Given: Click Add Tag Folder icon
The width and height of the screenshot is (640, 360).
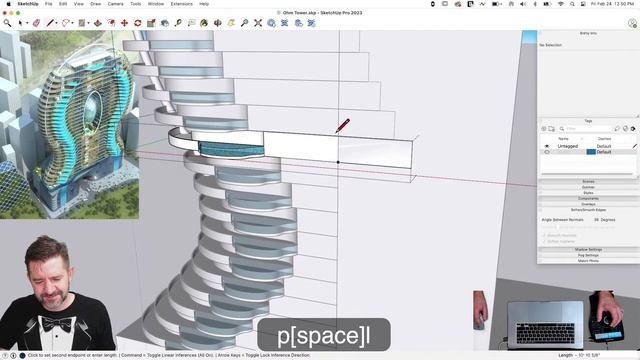Looking at the screenshot, I should [551, 129].
